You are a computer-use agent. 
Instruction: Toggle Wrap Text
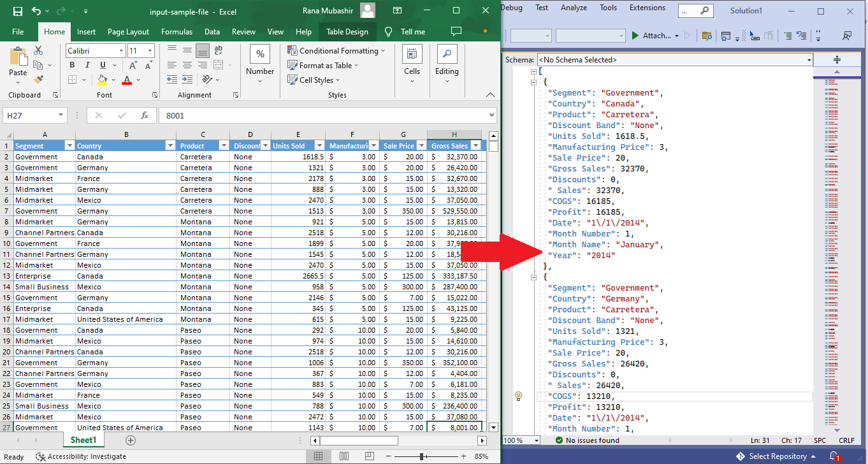219,50
